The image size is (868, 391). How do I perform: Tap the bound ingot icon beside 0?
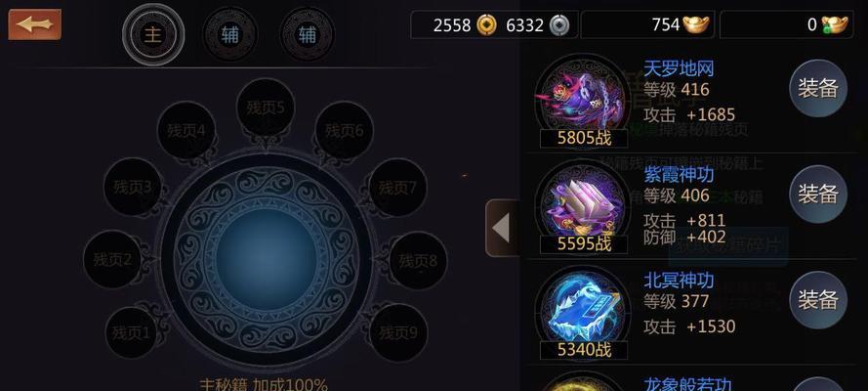(x=835, y=24)
